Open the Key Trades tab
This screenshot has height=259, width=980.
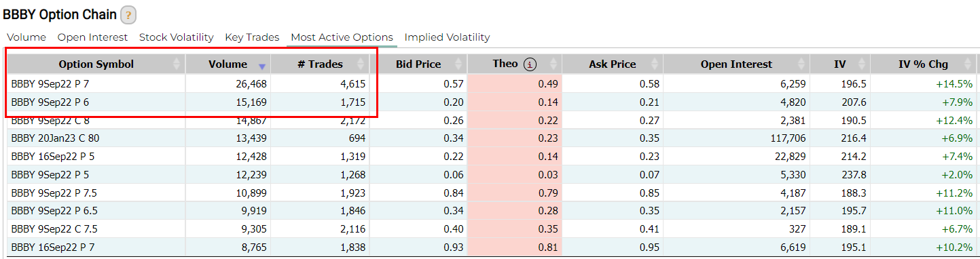point(252,37)
